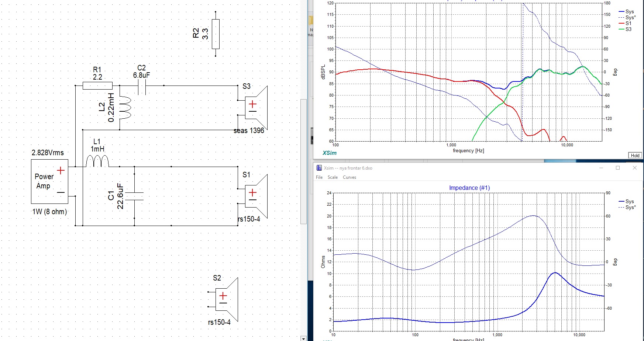Click the schematic scrollbar down arrow
The width and height of the screenshot is (644, 341).
point(303,338)
